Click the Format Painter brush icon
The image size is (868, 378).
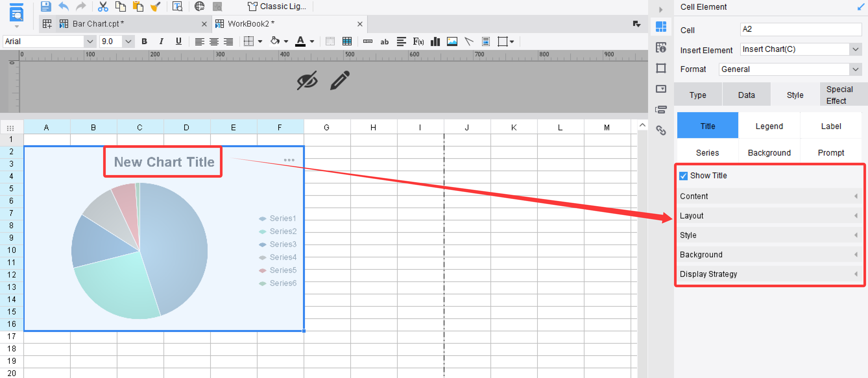[x=155, y=6]
